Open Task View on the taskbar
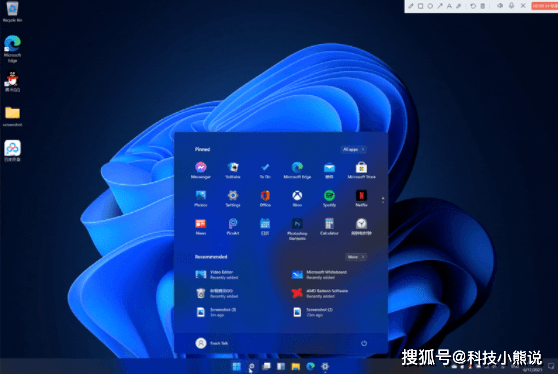Viewport: 558px width, 376px height. pos(266,366)
